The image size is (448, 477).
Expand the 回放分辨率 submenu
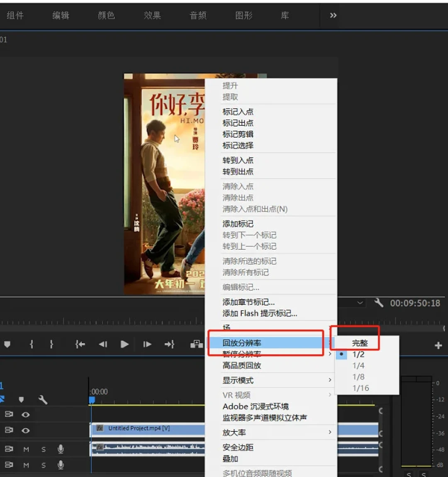point(271,343)
